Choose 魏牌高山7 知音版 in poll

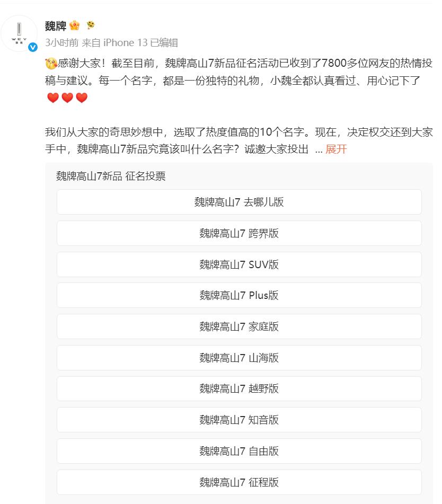click(x=239, y=420)
